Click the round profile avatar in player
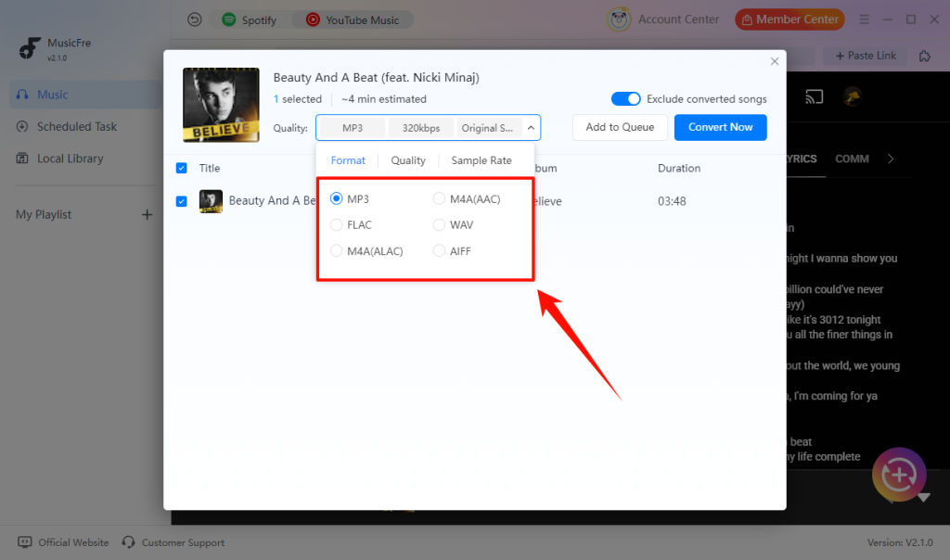 pos(853,96)
